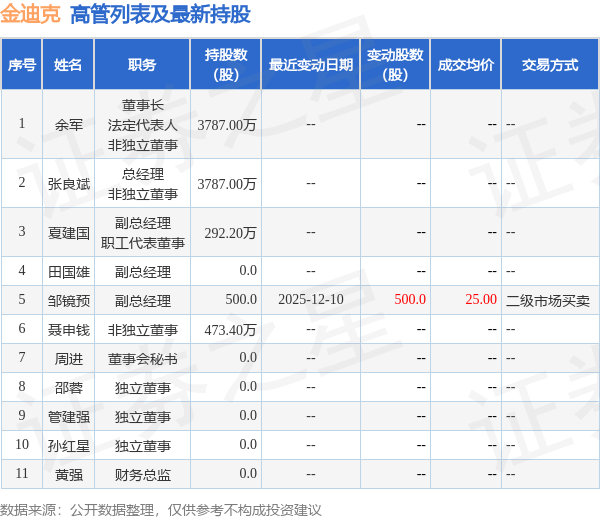Select the name 夏建国
The image size is (600, 519).
(x=69, y=233)
